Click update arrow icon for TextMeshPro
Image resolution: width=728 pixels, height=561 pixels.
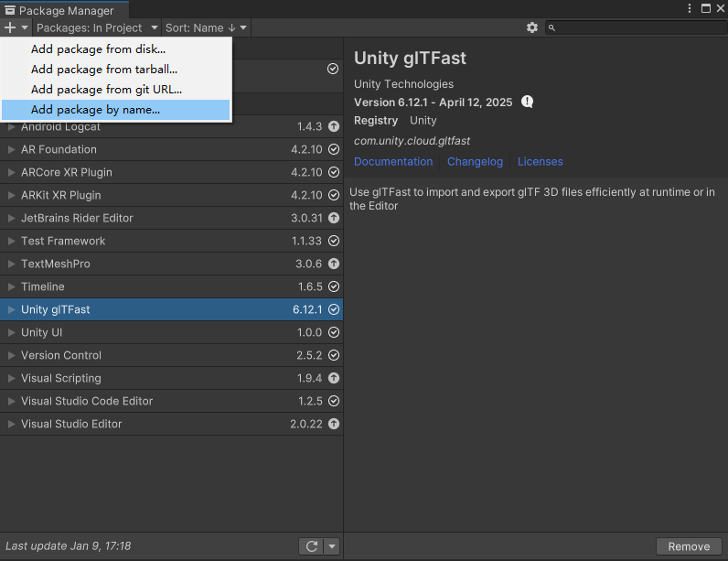pos(334,264)
